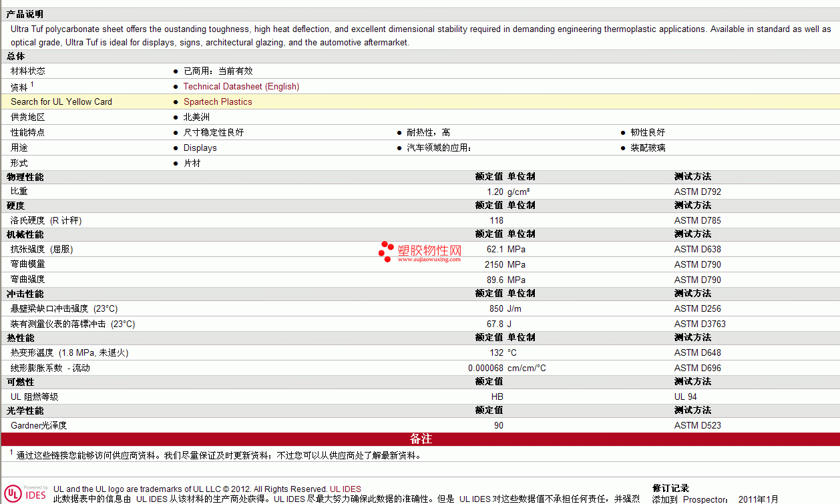Click ASTM D696 test method

[698, 368]
